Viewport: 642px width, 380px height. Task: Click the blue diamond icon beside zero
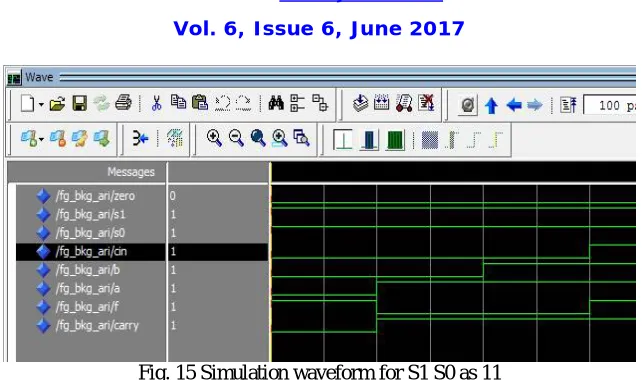pos(43,196)
